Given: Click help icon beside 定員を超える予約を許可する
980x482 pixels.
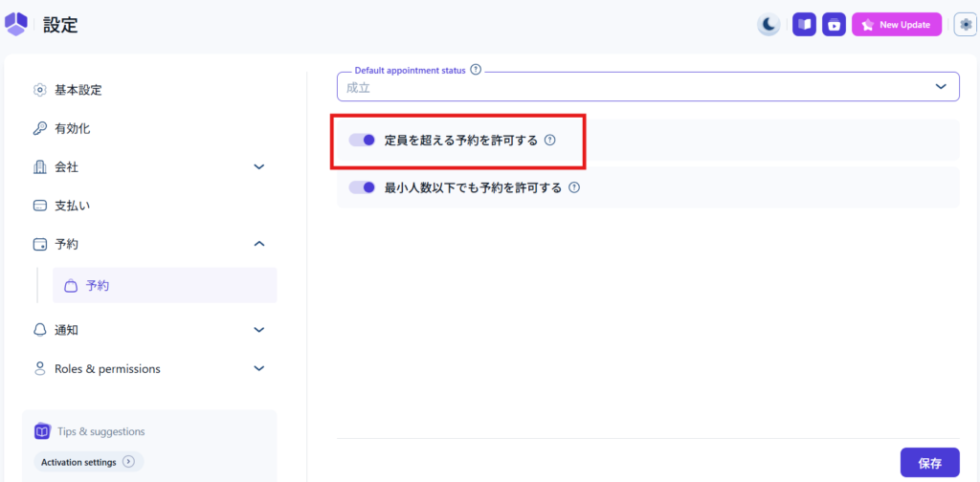Looking at the screenshot, I should tap(550, 140).
